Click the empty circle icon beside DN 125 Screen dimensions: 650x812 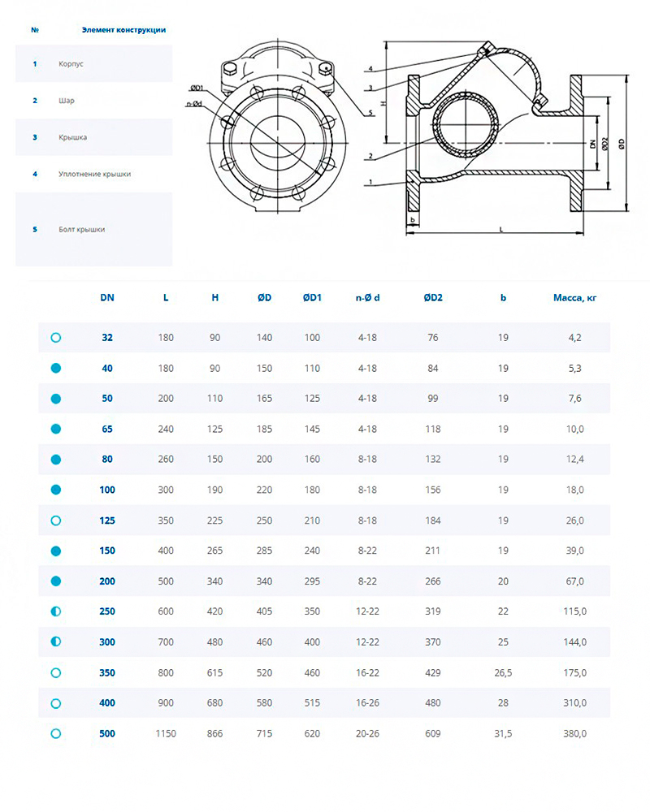click(56, 520)
